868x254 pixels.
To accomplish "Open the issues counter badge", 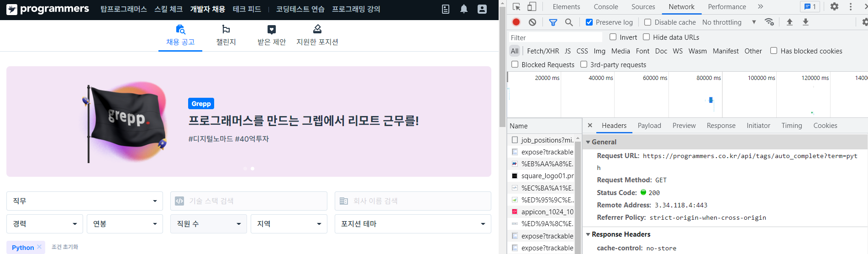I will click(x=810, y=7).
